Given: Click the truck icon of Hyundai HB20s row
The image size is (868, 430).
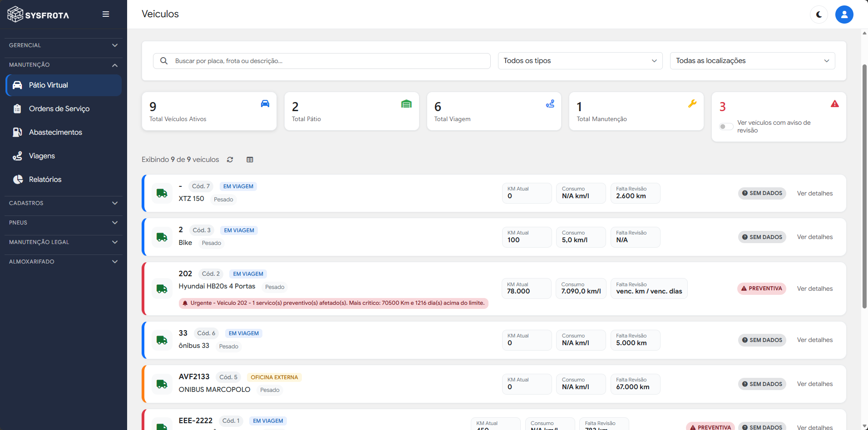Looking at the screenshot, I should tap(162, 288).
